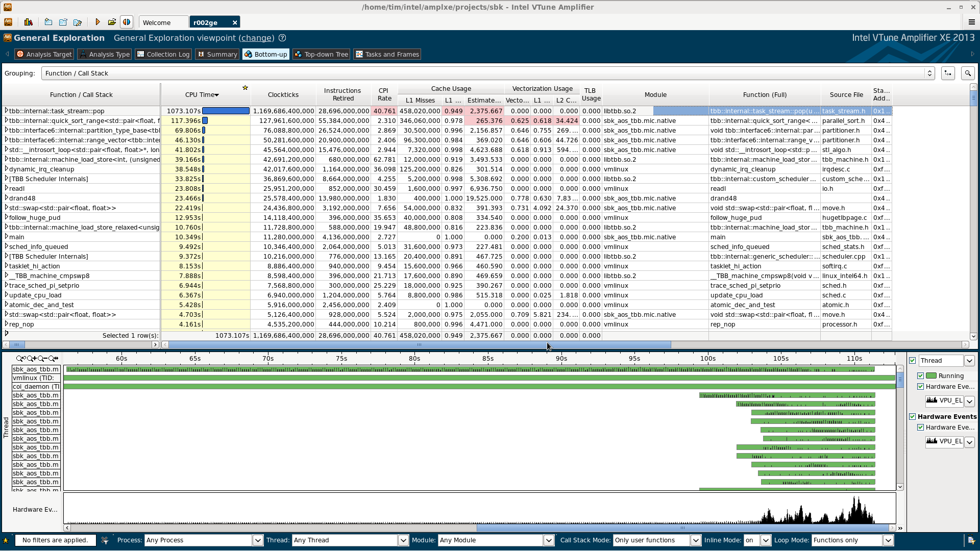
Task: Open the Summary pane button
Action: click(x=217, y=54)
